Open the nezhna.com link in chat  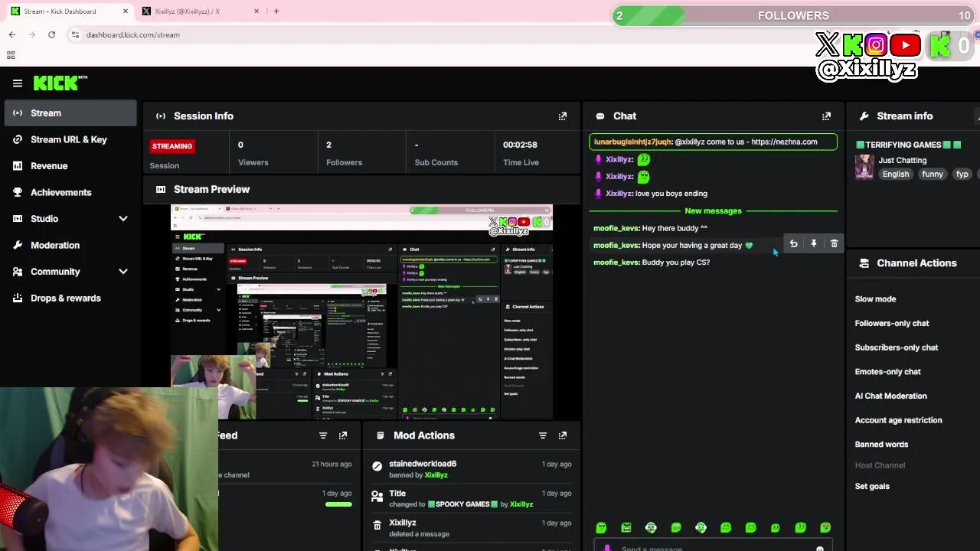(x=784, y=142)
